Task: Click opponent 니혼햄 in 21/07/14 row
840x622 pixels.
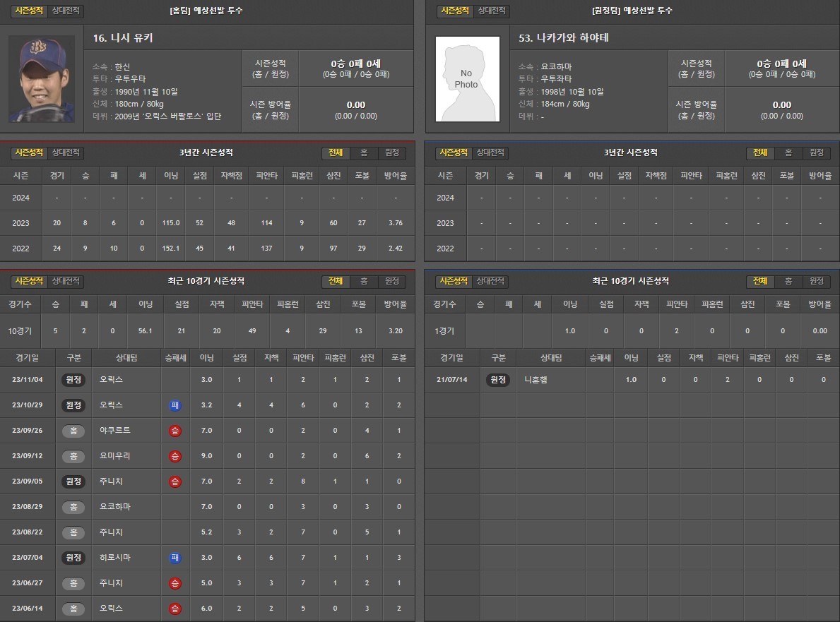Action: click(536, 380)
